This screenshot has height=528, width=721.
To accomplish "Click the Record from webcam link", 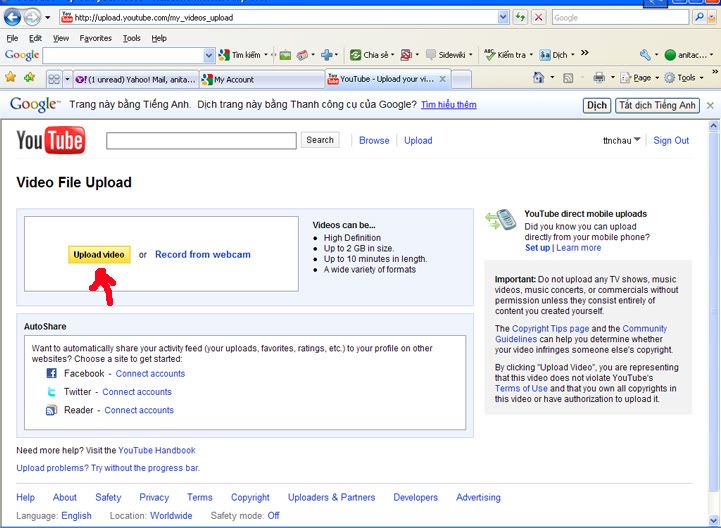I will (203, 254).
